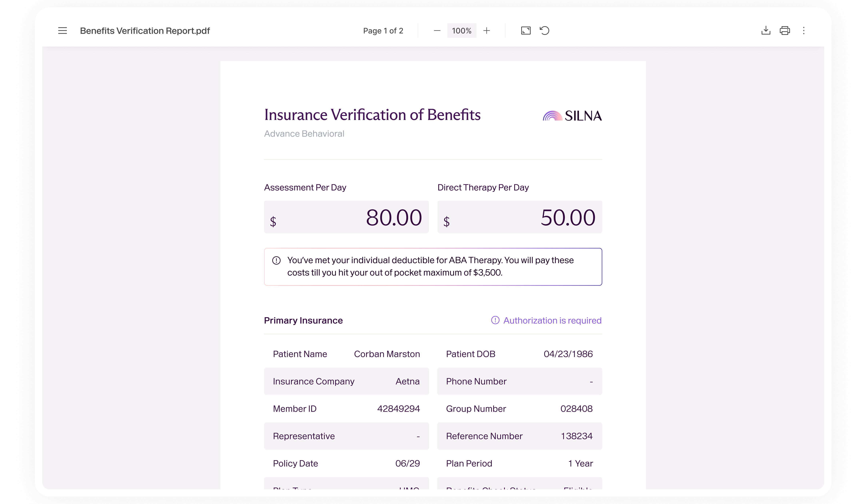Click the 100% zoom level field
This screenshot has height=504, width=866.
click(x=462, y=31)
